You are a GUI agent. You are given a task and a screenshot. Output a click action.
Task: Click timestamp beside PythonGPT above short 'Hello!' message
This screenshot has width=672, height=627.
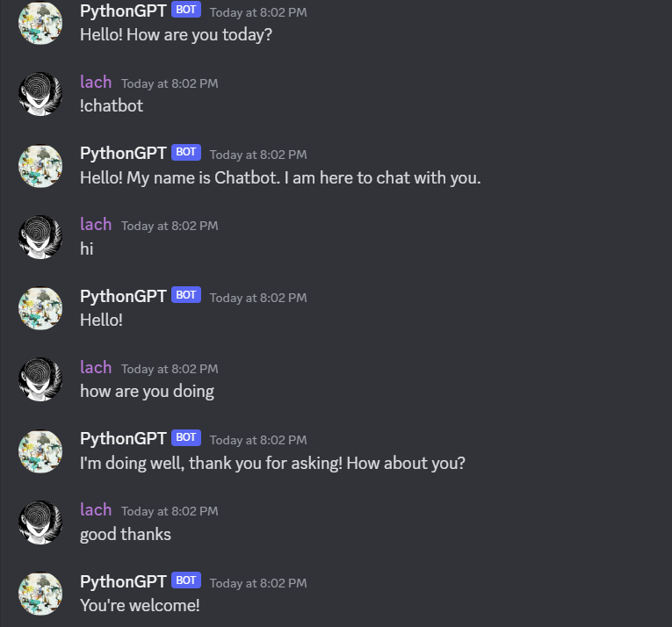click(x=258, y=298)
